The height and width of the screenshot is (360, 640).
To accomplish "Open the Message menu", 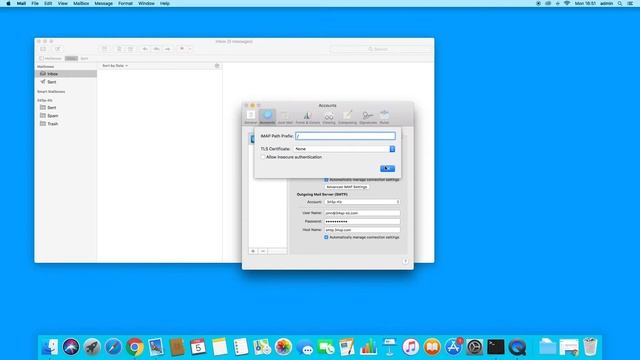I will [x=103, y=3].
